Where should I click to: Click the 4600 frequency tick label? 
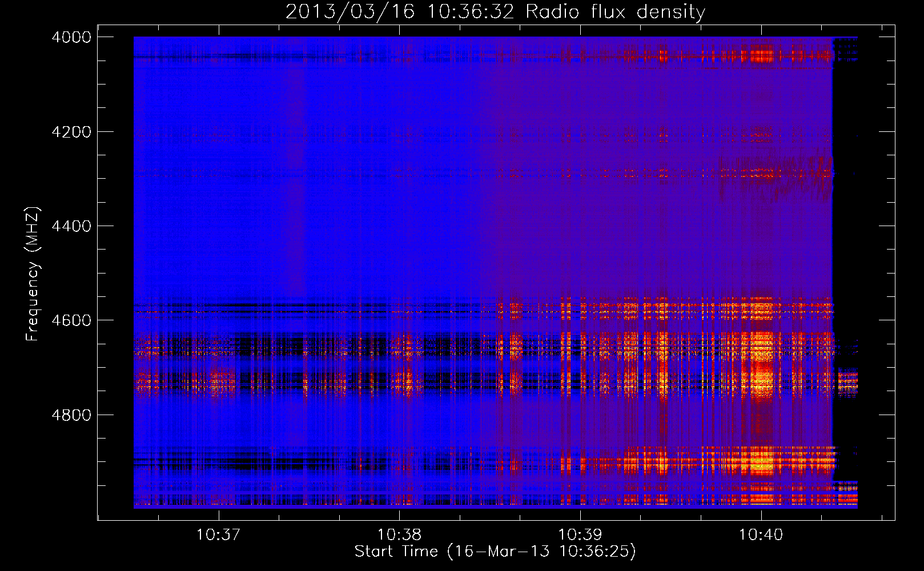(71, 320)
